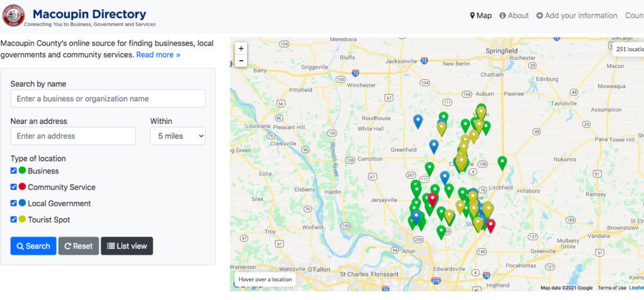Click the Macoupin County seal logo
644x300 pixels.
click(x=13, y=15)
